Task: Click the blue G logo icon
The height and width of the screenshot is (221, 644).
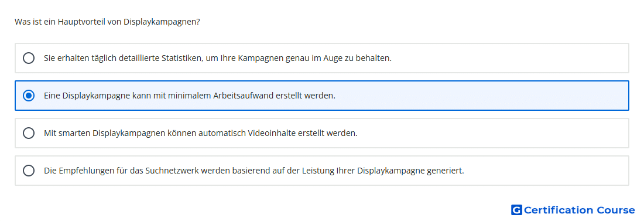Action: tap(516, 210)
